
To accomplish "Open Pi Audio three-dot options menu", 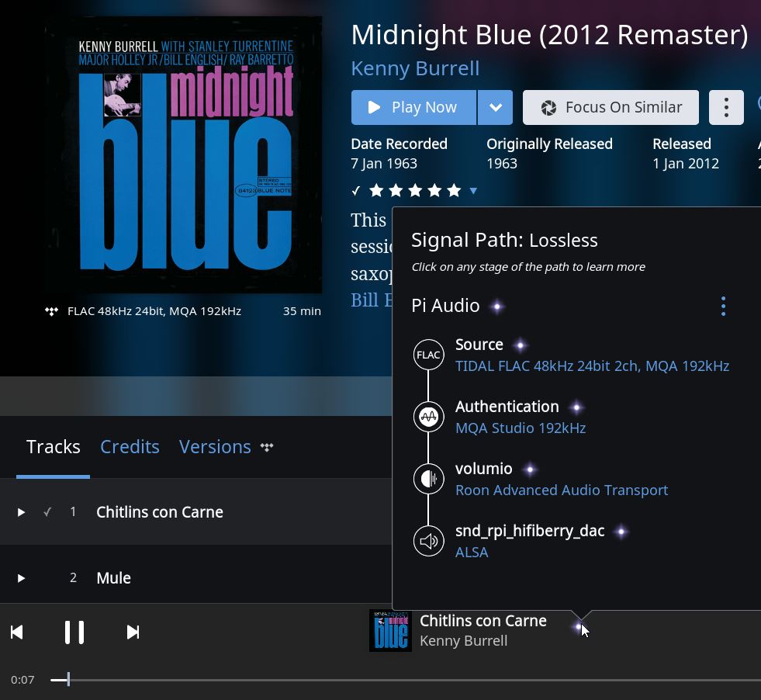I will point(723,307).
